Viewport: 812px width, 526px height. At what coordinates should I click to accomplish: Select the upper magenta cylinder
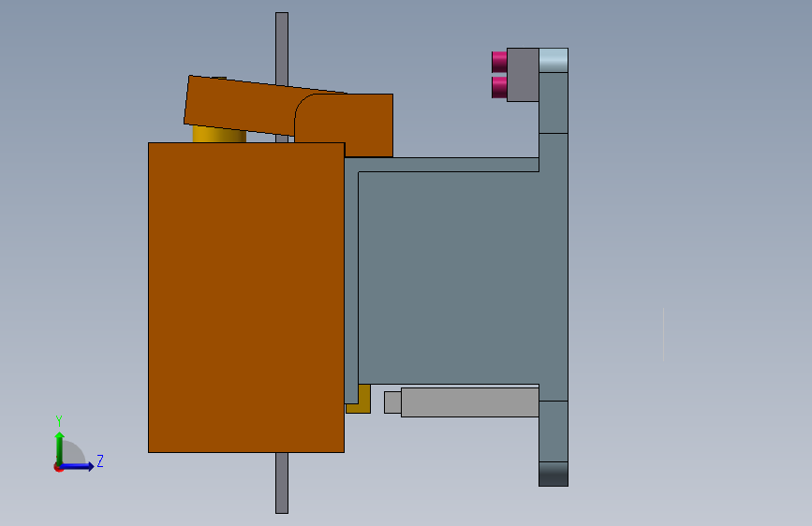[499, 62]
